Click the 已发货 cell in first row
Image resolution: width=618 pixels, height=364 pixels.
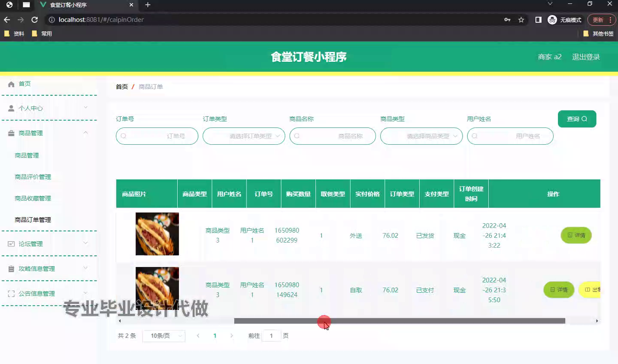[425, 236]
